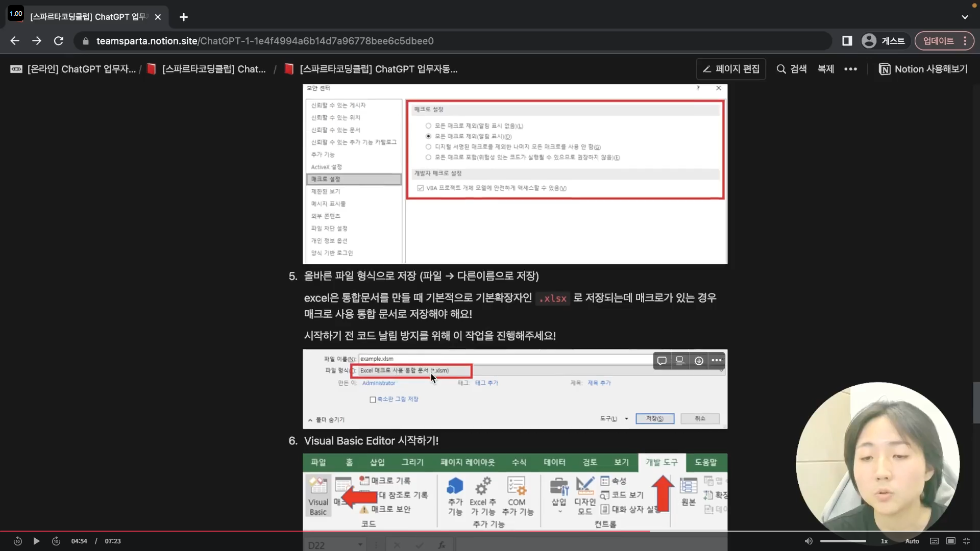This screenshot has height=551, width=980.
Task: Open the tab search chevron at top right
Action: 965,17
